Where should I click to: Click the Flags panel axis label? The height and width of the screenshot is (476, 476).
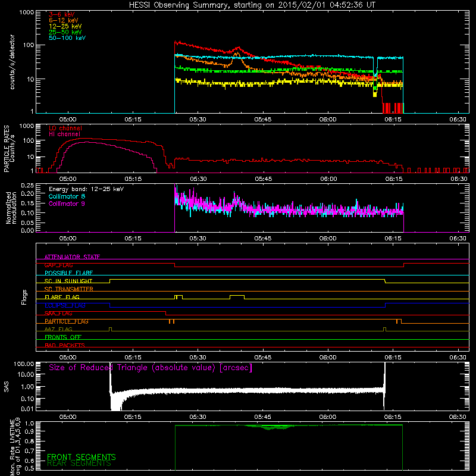coord(24,297)
